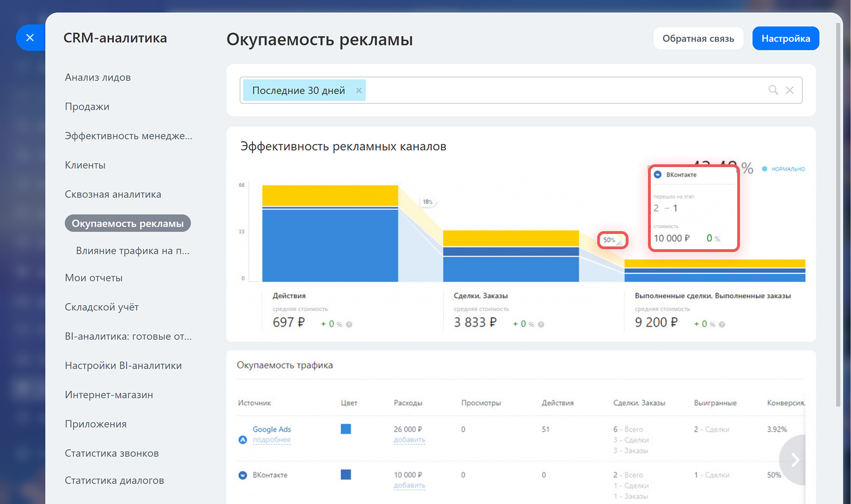
Task: Remove the 'Последние 30 дней' filter chip
Action: [359, 90]
